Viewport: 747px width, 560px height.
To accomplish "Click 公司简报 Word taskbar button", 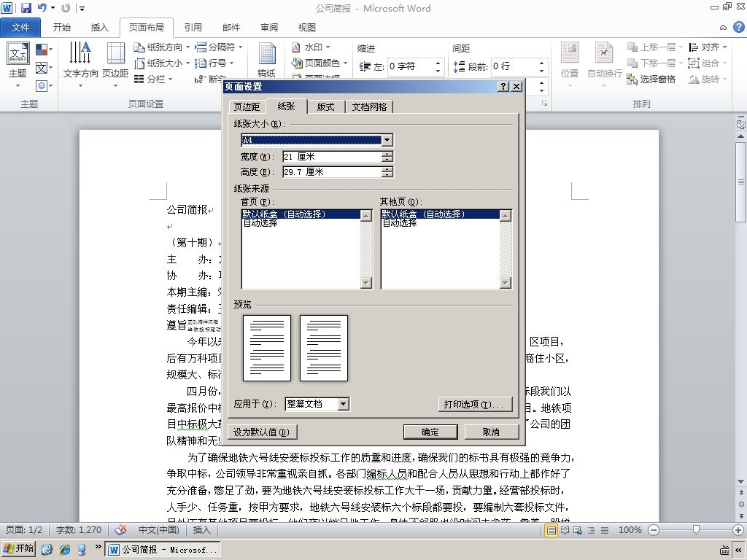I will pyautogui.click(x=163, y=550).
